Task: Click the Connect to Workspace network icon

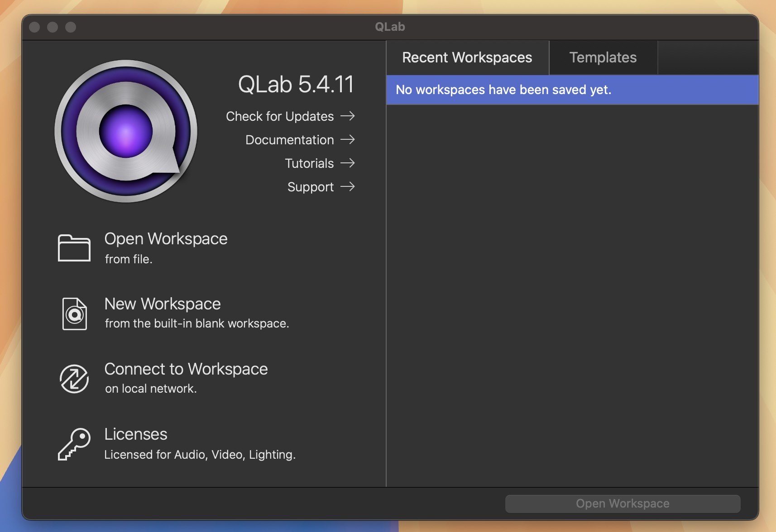Action: click(x=74, y=379)
